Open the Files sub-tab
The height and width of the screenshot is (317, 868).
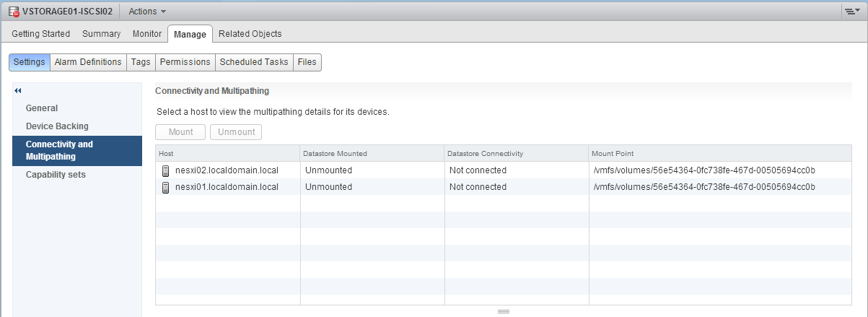click(307, 62)
